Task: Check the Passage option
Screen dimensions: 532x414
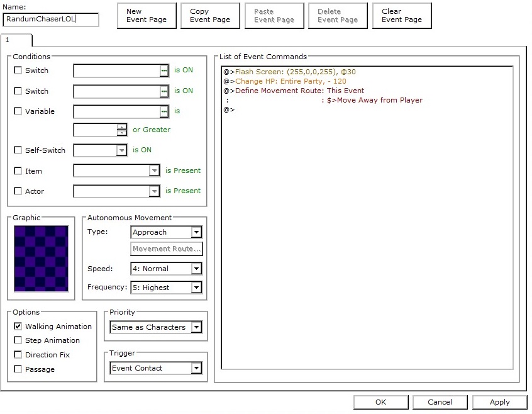Action: click(x=18, y=369)
